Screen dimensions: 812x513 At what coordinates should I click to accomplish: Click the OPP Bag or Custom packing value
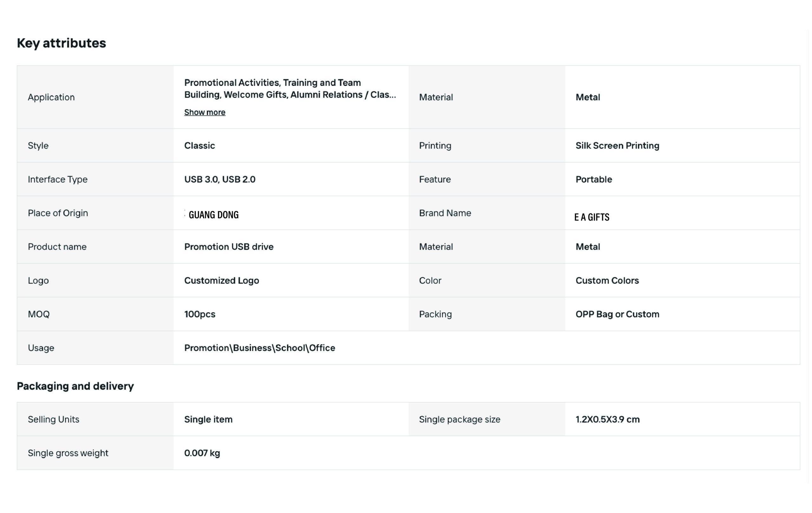(x=617, y=314)
